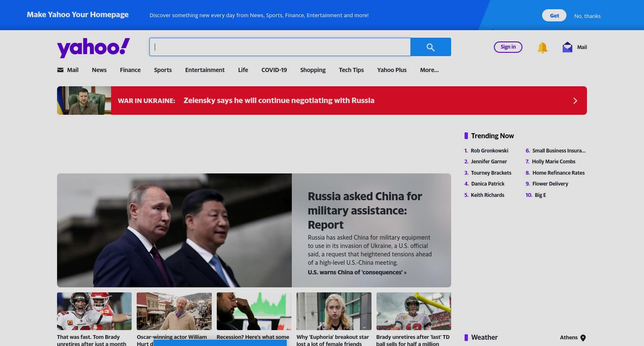The image size is (644, 346).
Task: Open the Tech Tips navigation item
Action: (x=351, y=70)
